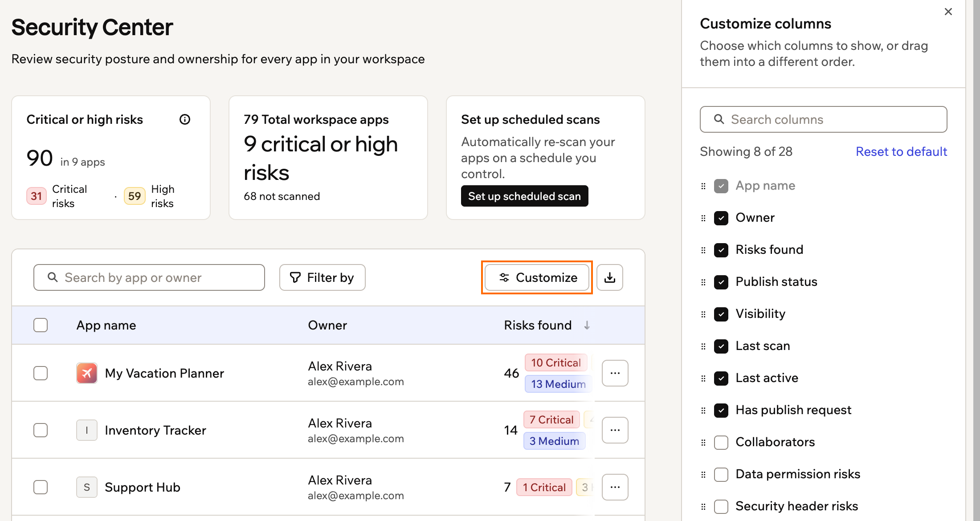This screenshot has width=980, height=521.
Task: Click the App name column header
Action: tap(106, 325)
